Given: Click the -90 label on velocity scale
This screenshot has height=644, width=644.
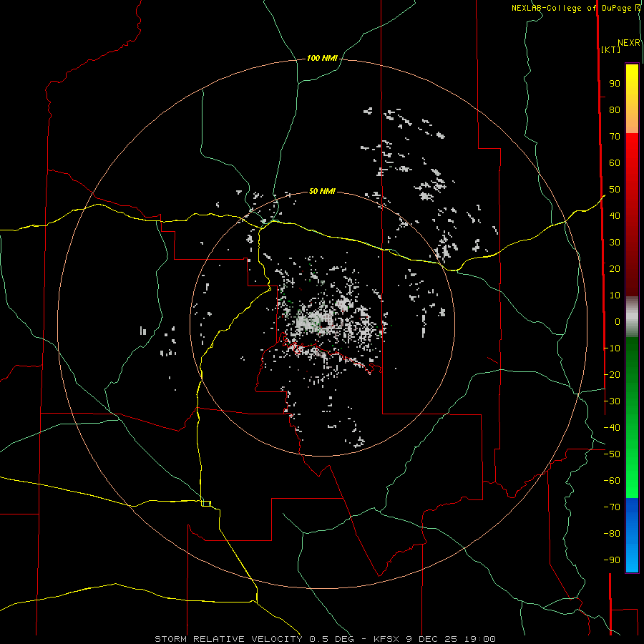Looking at the screenshot, I should pyautogui.click(x=612, y=560).
